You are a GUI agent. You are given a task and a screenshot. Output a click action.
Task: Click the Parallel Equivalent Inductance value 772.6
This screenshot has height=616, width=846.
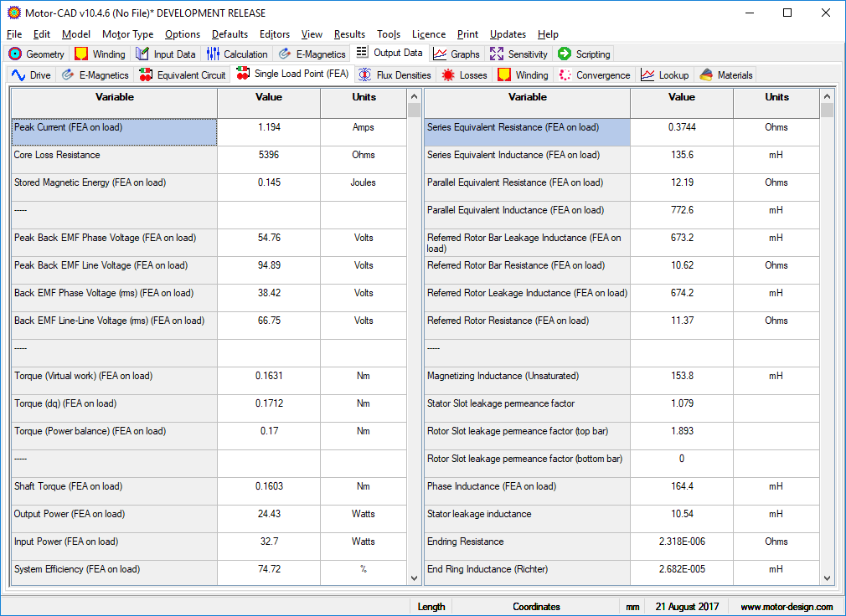682,210
